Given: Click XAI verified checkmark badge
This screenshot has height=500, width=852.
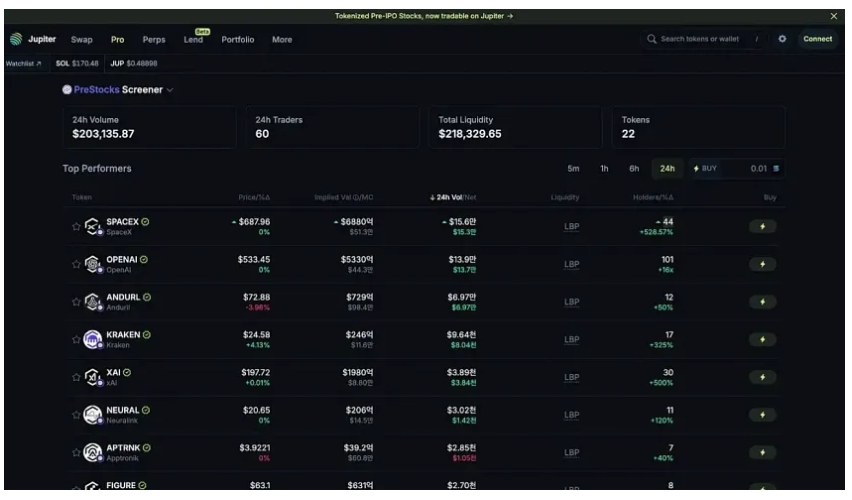Looking at the screenshot, I should tap(127, 373).
